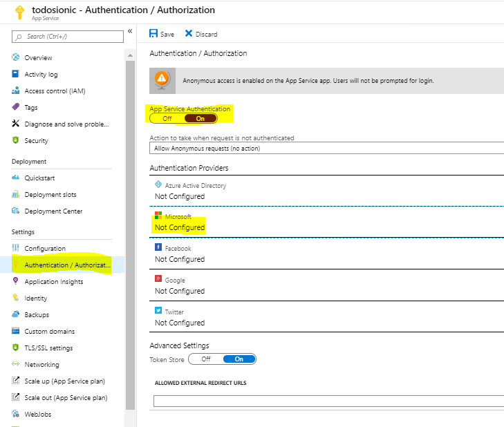Screen dimensions: 504x427
Task: Open Deployment slots menu item text
Action: [x=50, y=195]
